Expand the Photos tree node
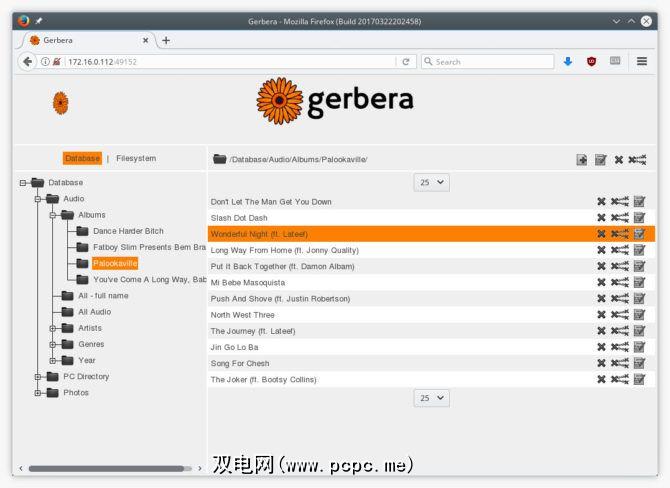Viewport: 670px width, 488px height. coord(38,393)
